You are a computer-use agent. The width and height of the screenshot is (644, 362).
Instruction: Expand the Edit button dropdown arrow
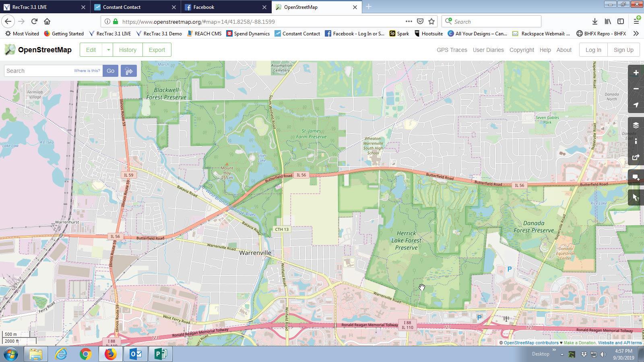108,50
